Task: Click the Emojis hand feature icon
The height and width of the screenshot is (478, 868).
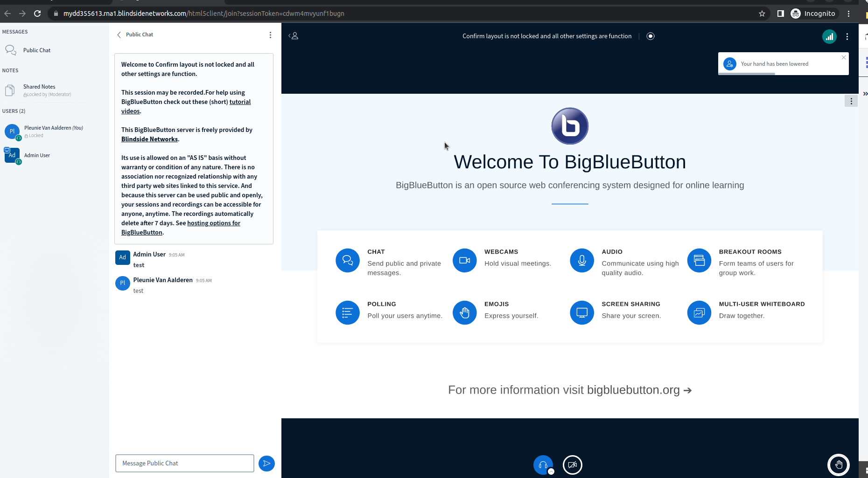Action: 465,312
